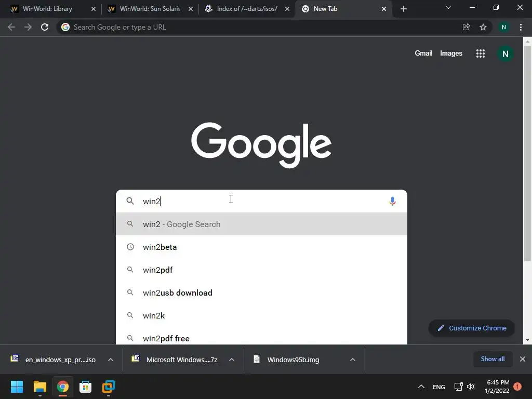Close the downloads bar
Screen dimensions: 532x399
click(523, 359)
